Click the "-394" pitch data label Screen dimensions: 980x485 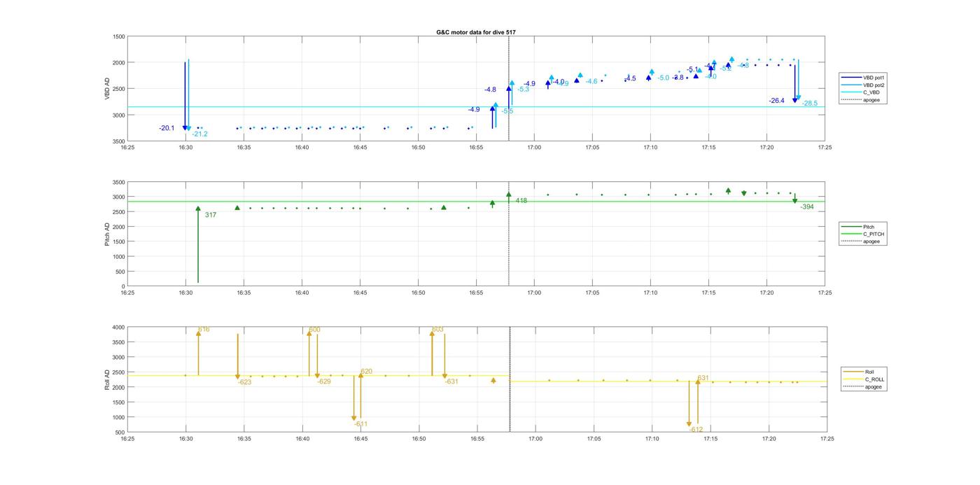[807, 207]
